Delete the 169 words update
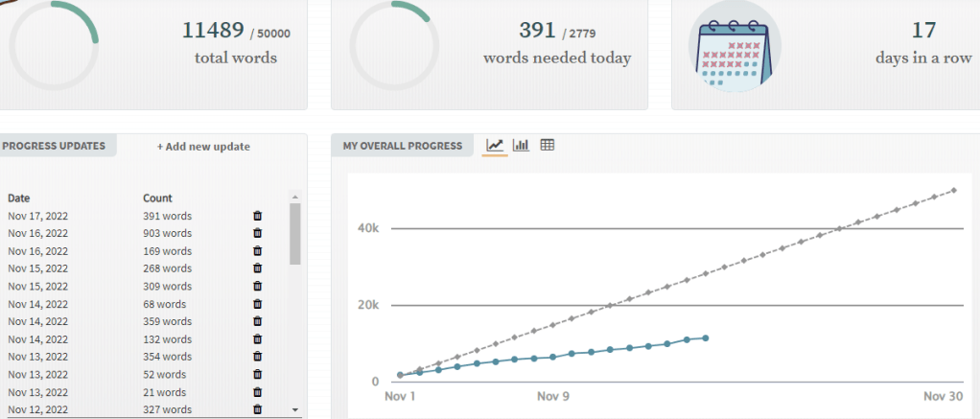980x419 pixels. [x=257, y=251]
